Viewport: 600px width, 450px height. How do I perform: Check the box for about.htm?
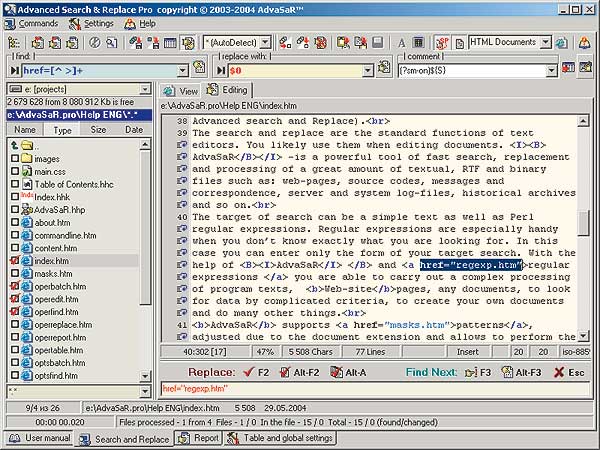pyautogui.click(x=15, y=222)
